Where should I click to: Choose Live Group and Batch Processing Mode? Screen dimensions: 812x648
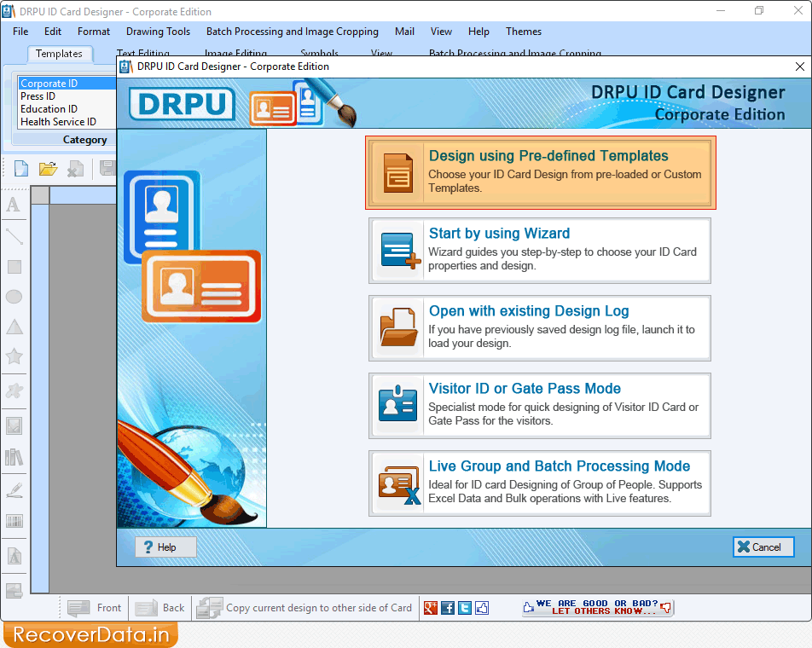540,483
